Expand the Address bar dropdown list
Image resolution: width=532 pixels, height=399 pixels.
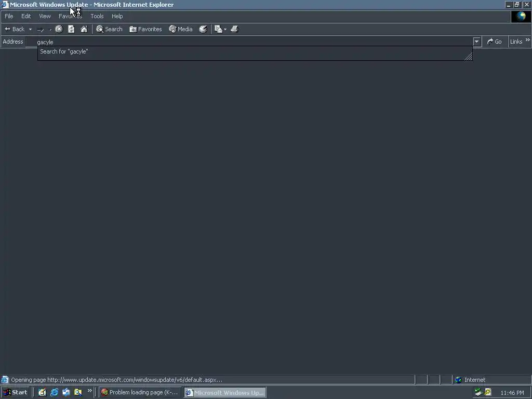[477, 42]
